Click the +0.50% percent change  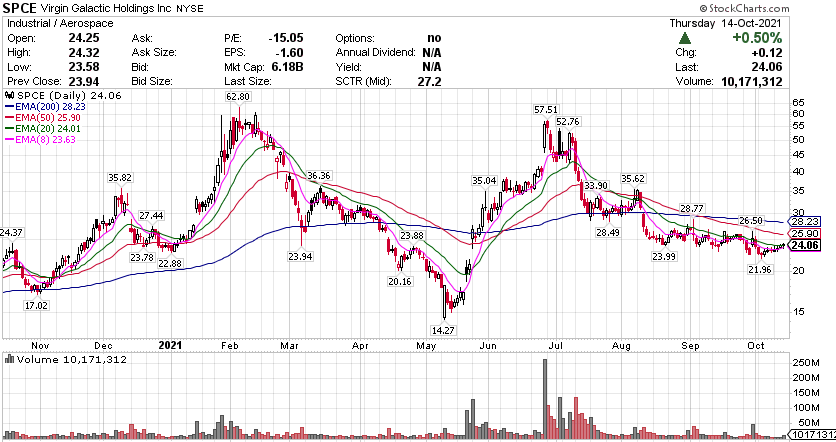(757, 38)
